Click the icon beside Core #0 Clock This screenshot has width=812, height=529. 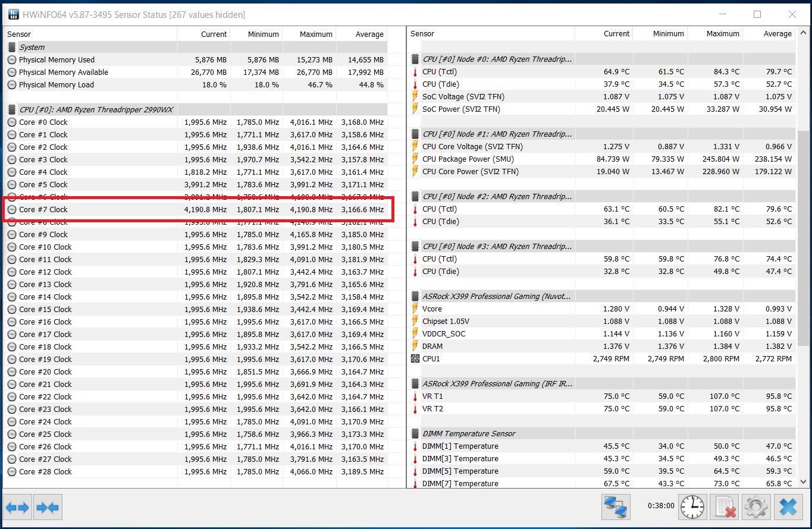12,122
